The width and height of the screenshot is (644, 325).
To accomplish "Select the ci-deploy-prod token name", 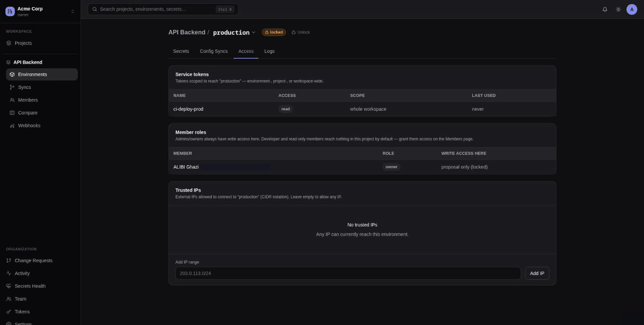I will tap(188, 109).
